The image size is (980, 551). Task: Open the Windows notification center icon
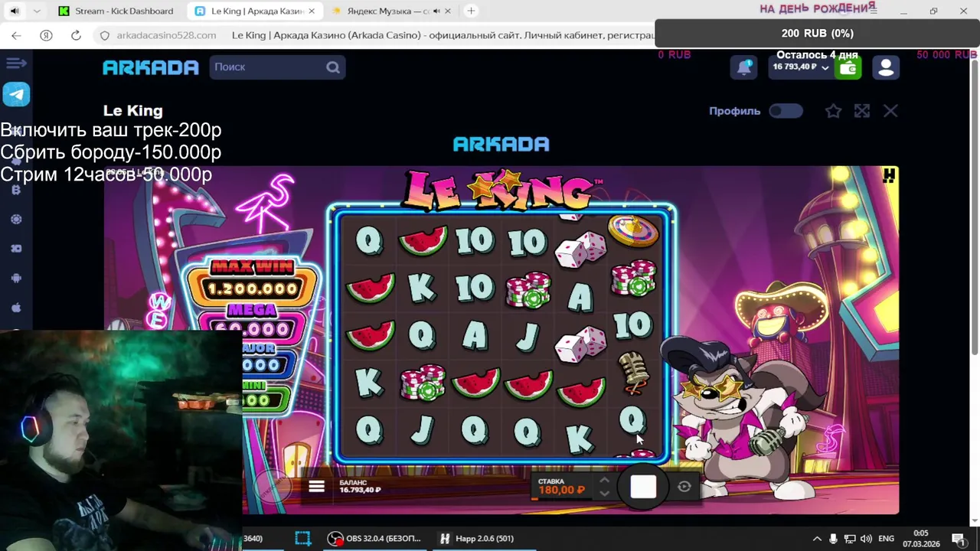[959, 539]
